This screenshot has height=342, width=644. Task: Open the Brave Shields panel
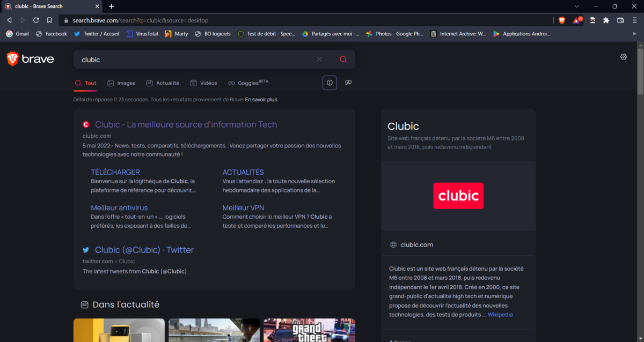(562, 20)
